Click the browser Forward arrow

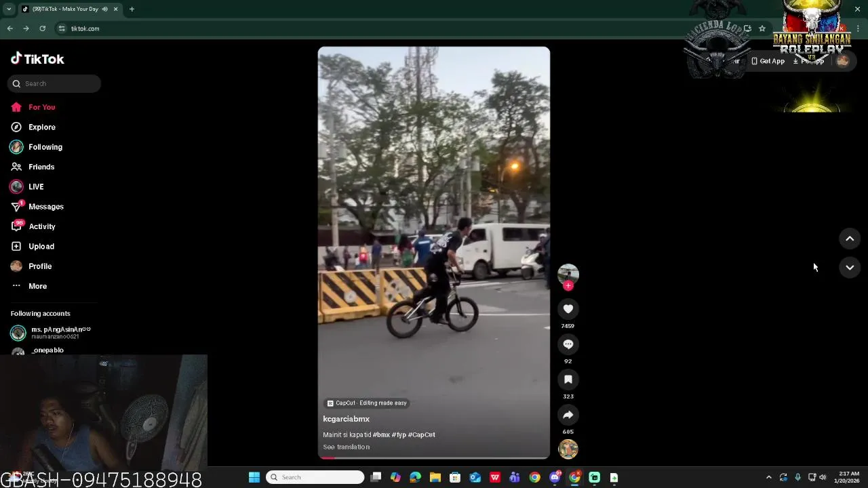click(26, 28)
